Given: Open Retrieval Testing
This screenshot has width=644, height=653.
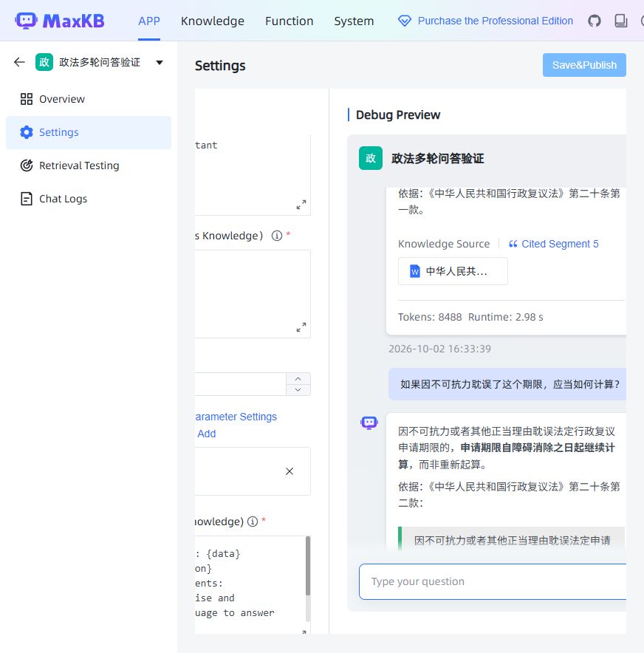Looking at the screenshot, I should [89, 165].
